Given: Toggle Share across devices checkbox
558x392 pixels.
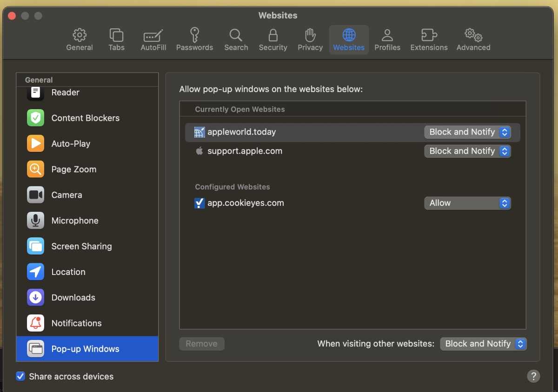Looking at the screenshot, I should 20,376.
